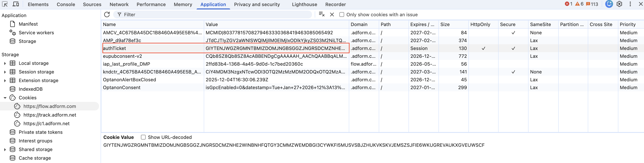Open the three-dot customize DevTools menu
644x163 pixels.
point(630,4)
